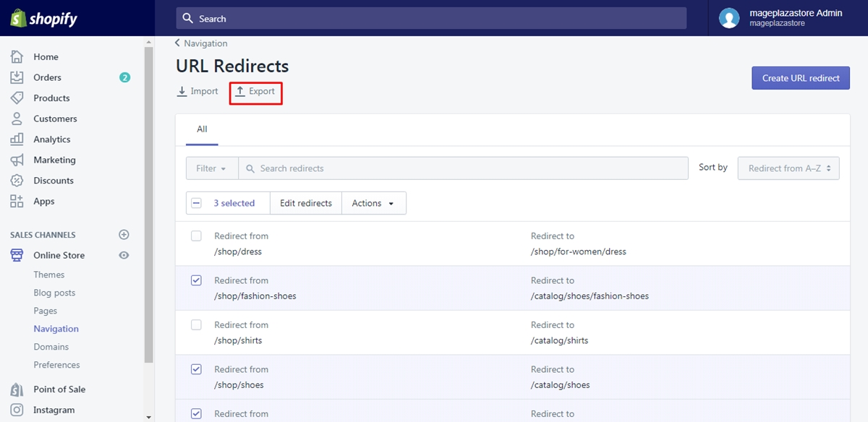Click the 3 selected label
Screen dimensions: 868x422
coord(234,203)
